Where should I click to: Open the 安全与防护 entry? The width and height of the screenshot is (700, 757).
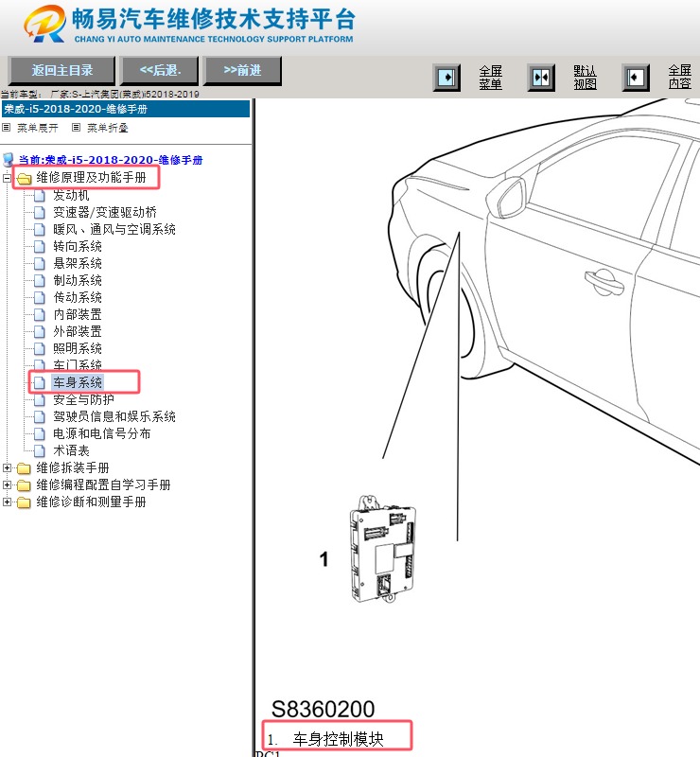[84, 399]
